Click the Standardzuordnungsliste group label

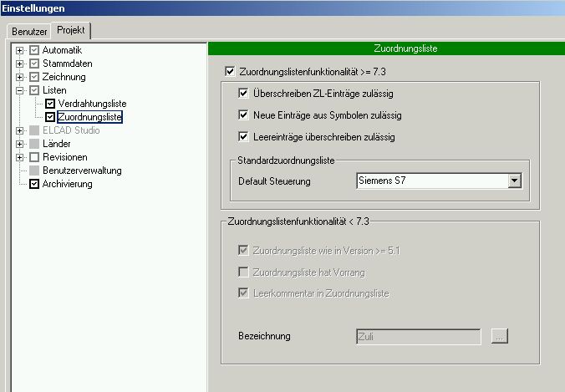pyautogui.click(x=286, y=160)
